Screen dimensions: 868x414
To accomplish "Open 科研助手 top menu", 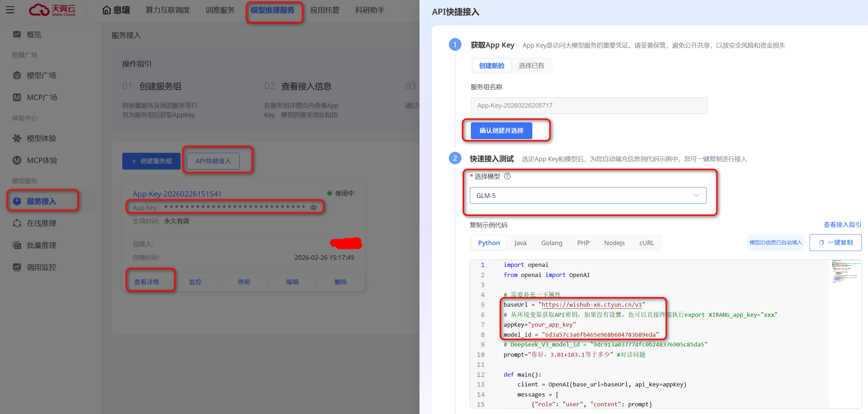I will coord(370,10).
